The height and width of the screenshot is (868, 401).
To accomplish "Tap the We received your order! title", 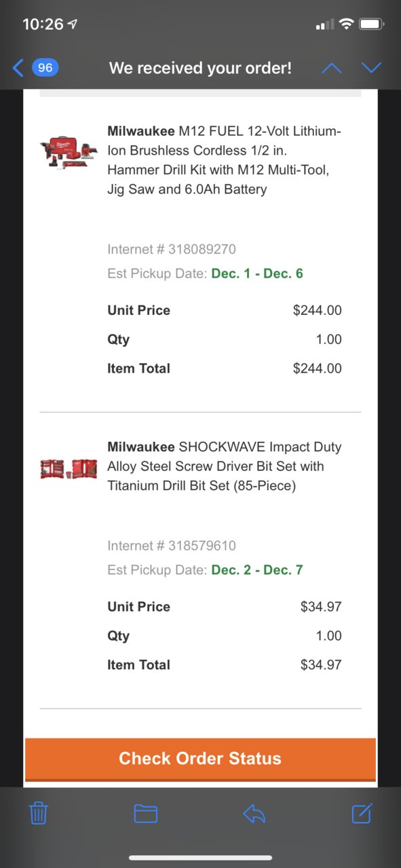I will pyautogui.click(x=200, y=68).
